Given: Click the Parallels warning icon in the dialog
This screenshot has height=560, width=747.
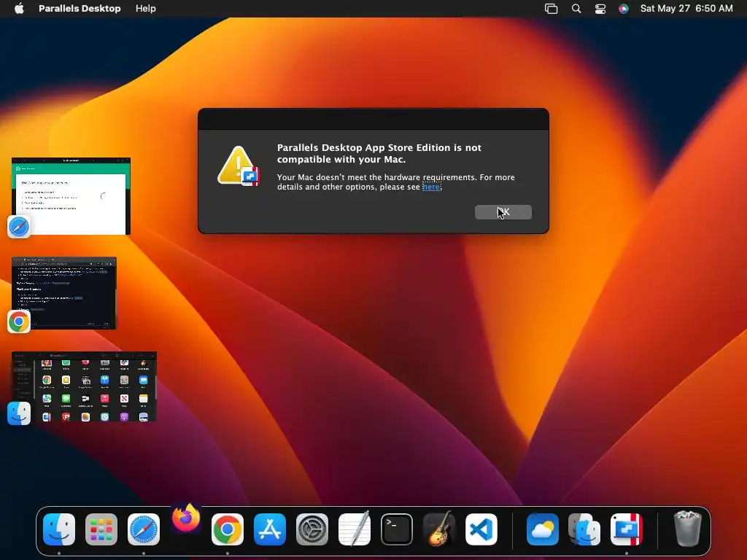Looking at the screenshot, I should point(239,166).
